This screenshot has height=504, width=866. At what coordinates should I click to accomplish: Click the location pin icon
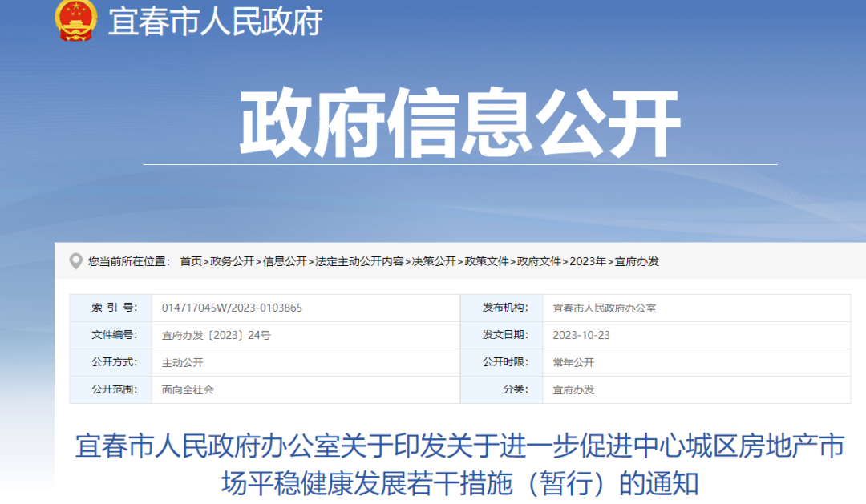coord(75,261)
